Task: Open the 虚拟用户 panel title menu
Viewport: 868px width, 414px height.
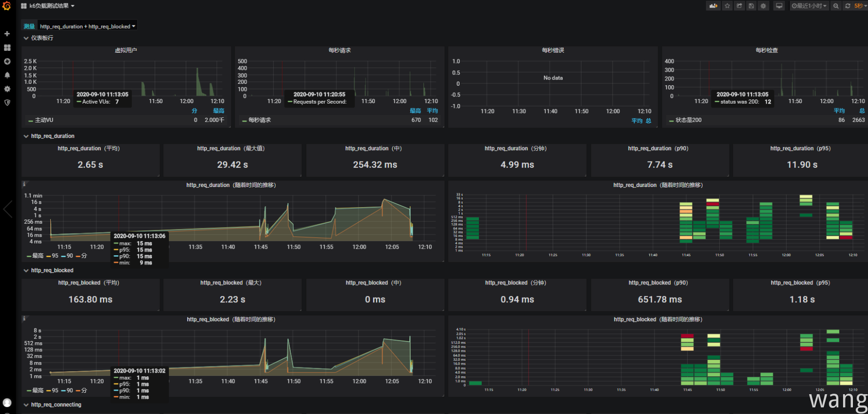Action: tap(126, 50)
